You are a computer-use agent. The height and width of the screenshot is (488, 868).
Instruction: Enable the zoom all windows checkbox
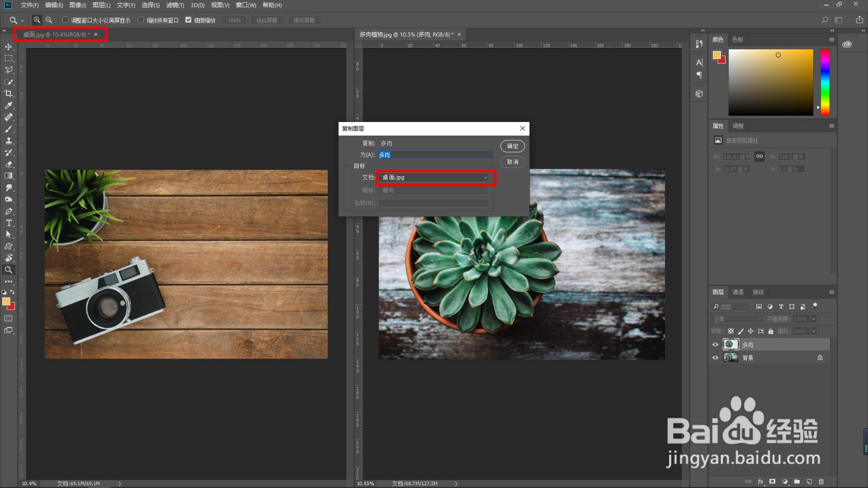click(141, 20)
